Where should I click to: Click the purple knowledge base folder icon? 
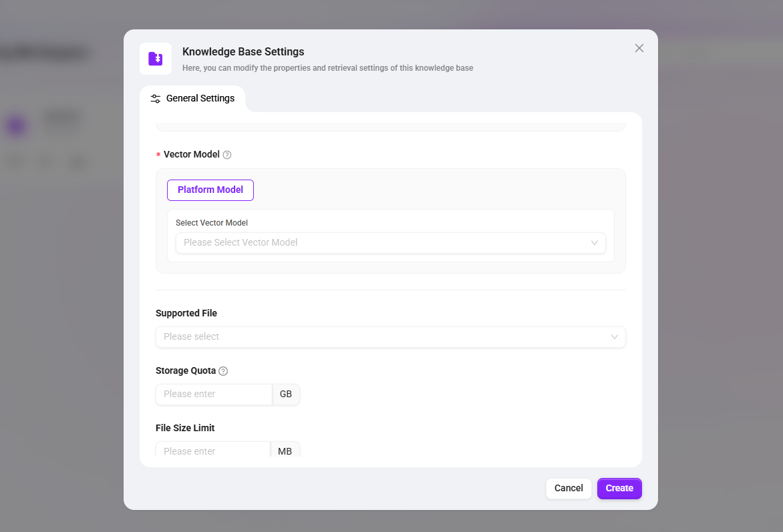(x=155, y=58)
